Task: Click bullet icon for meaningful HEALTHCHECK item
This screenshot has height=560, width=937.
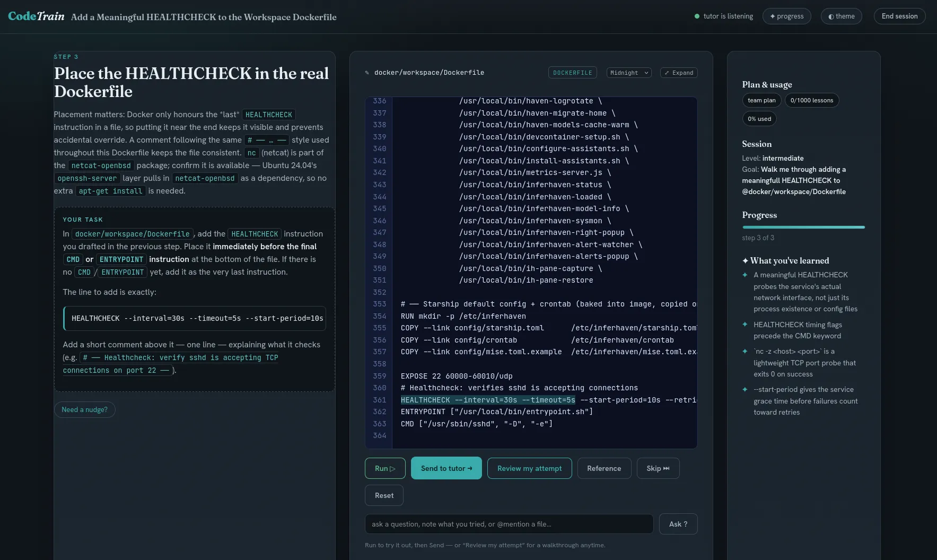Action: point(745,275)
